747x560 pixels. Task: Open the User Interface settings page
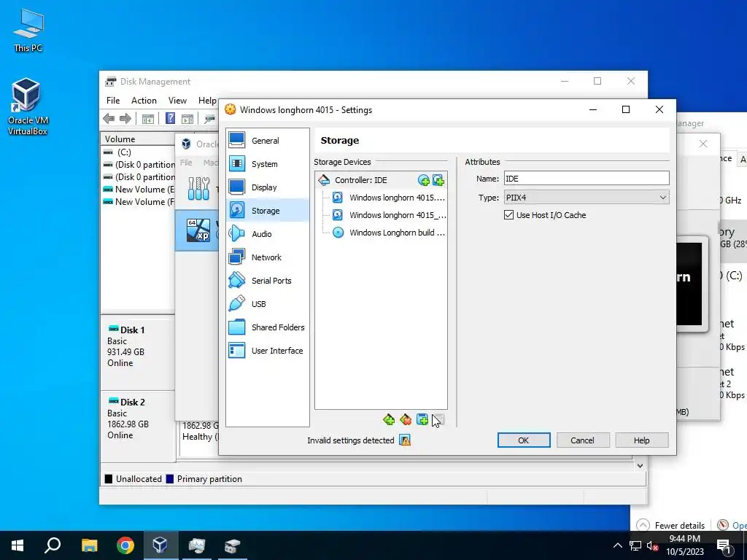pos(267,351)
